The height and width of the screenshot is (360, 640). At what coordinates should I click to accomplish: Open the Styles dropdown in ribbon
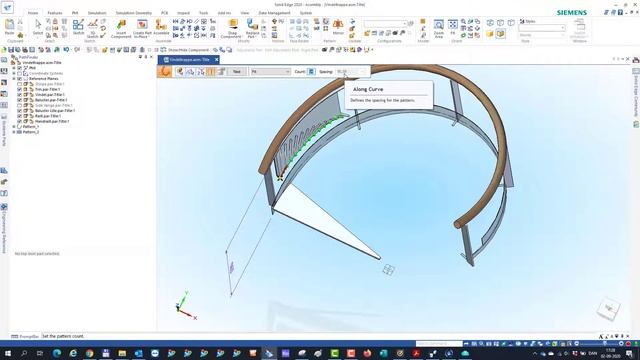pyautogui.click(x=563, y=28)
